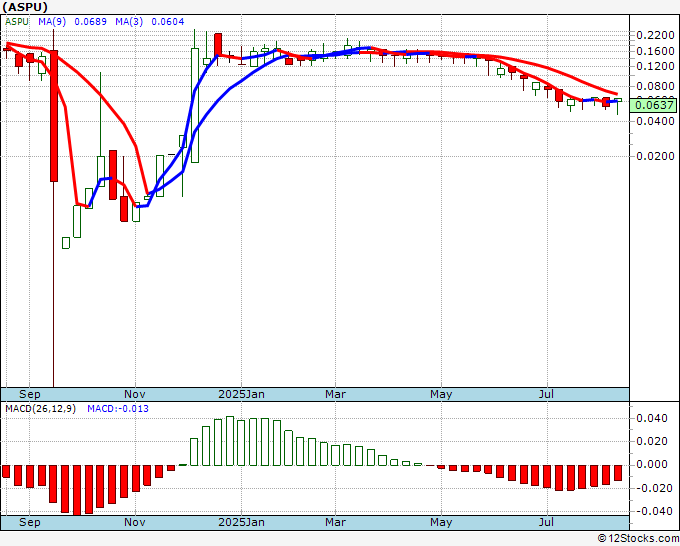Click the 2025Jan label on price chart axis
Image resolution: width=680 pixels, height=546 pixels.
pos(241,394)
